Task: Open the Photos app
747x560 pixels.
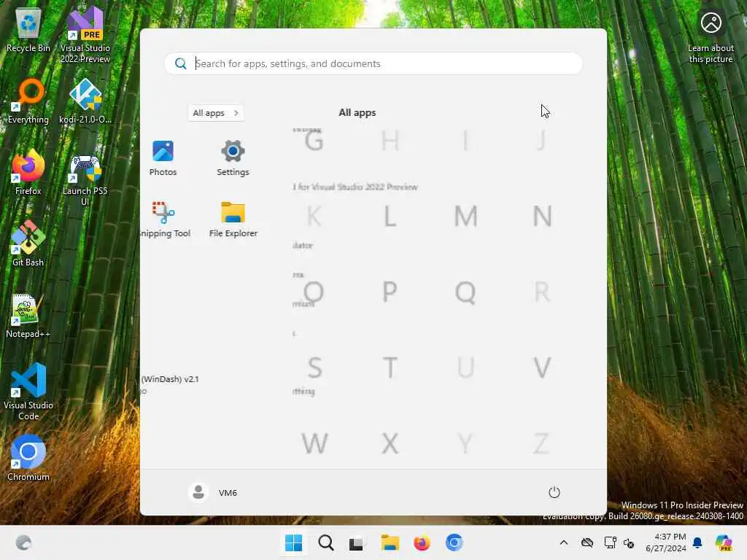Action: [163, 158]
